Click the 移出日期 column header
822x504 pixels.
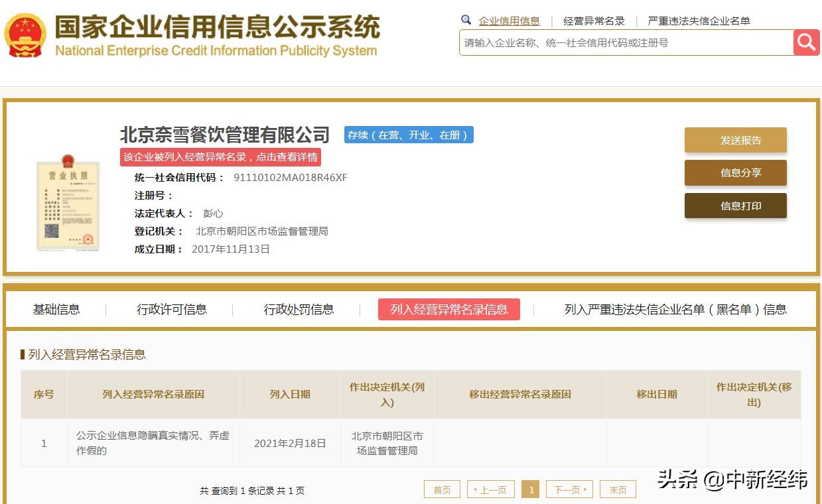click(657, 394)
